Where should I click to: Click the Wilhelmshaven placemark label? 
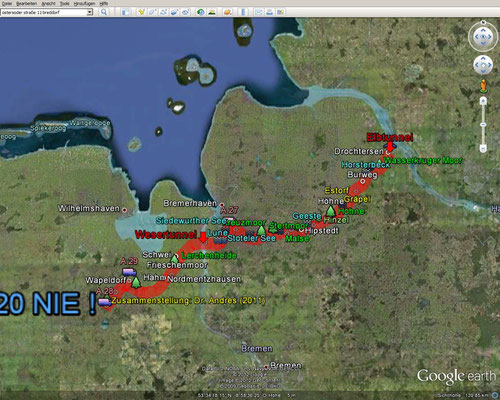click(x=89, y=208)
